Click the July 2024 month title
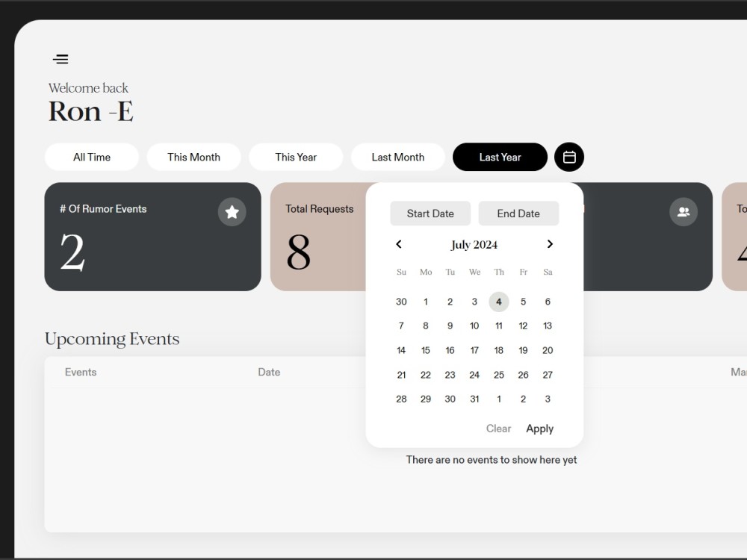The height and width of the screenshot is (560, 747). click(474, 245)
